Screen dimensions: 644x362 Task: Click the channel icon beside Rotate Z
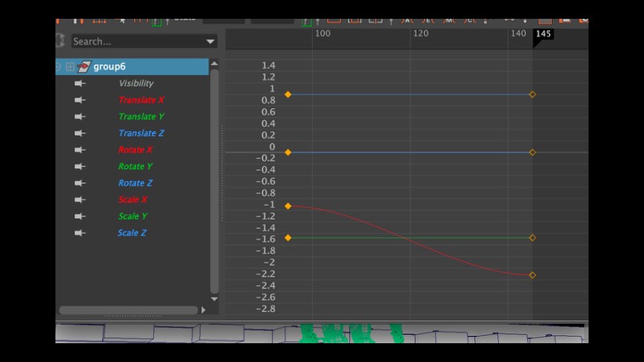click(x=80, y=183)
